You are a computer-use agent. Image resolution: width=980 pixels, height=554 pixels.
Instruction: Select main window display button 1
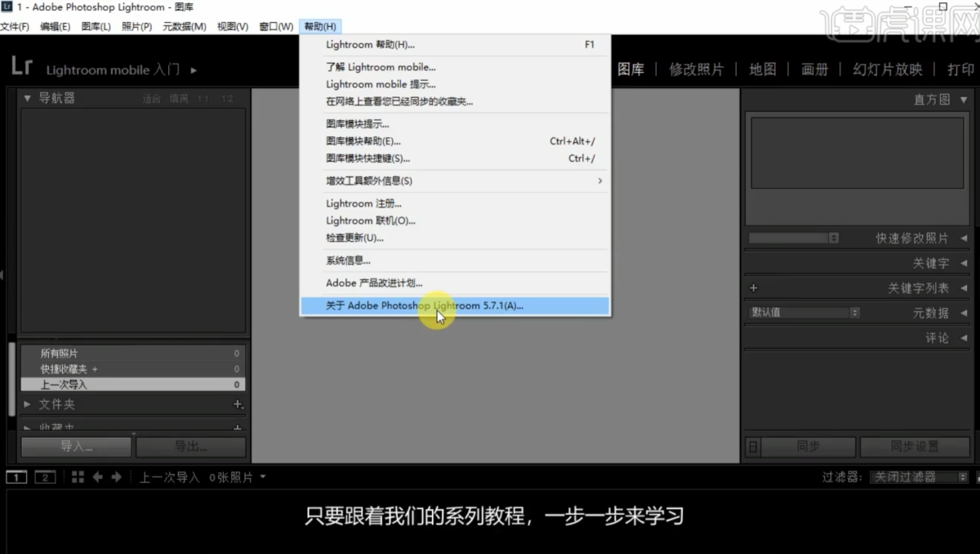tap(16, 477)
